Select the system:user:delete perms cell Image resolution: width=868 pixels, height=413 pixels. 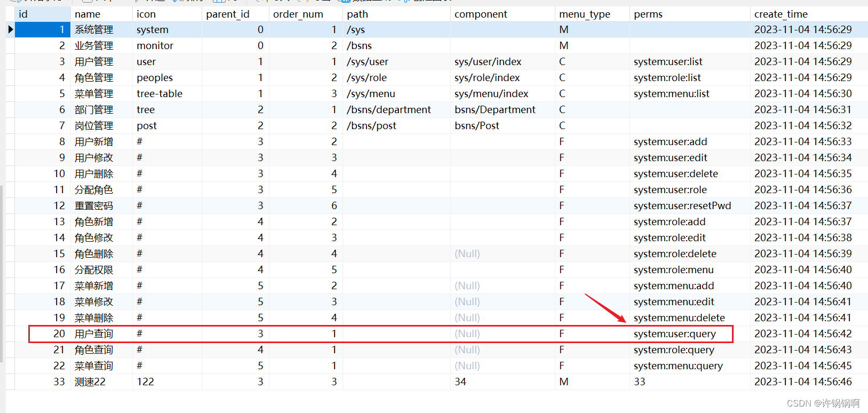690,174
